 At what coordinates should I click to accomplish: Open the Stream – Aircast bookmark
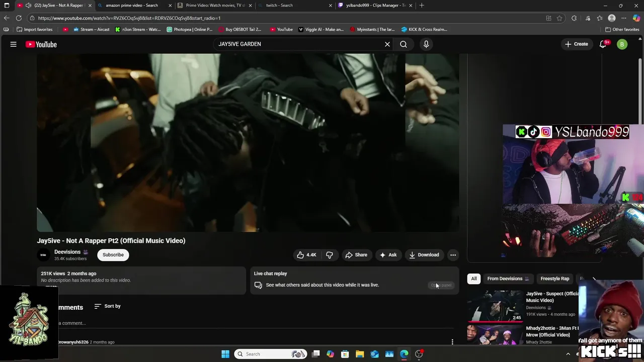pos(92,30)
